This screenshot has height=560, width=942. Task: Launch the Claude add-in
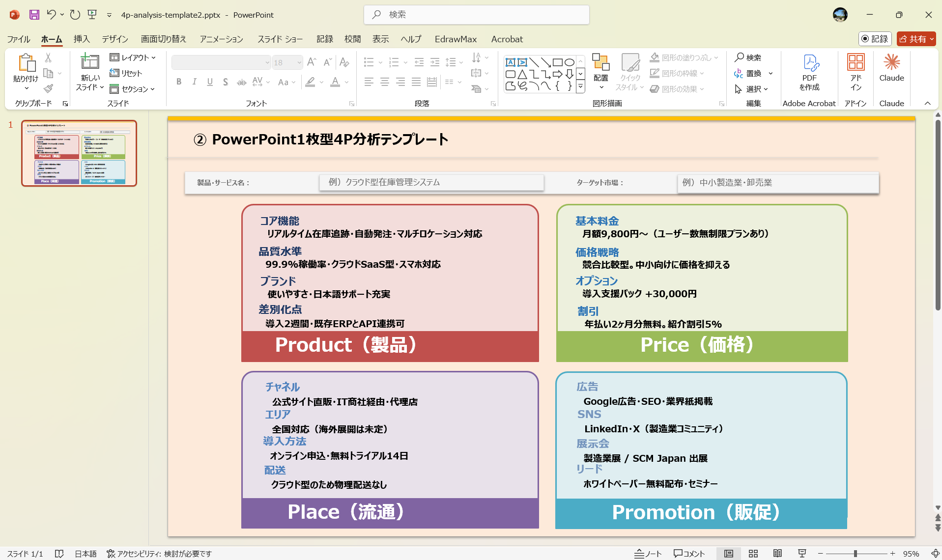(x=891, y=68)
